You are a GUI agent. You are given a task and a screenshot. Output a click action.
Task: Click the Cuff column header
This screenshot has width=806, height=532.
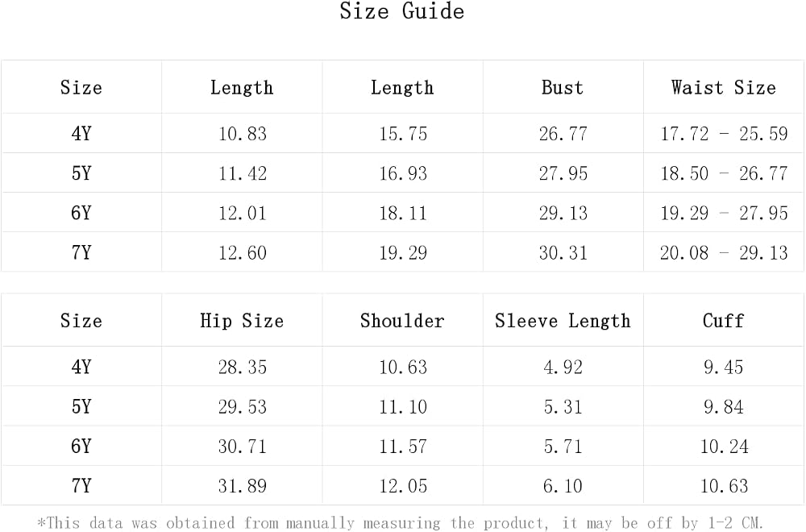point(723,321)
